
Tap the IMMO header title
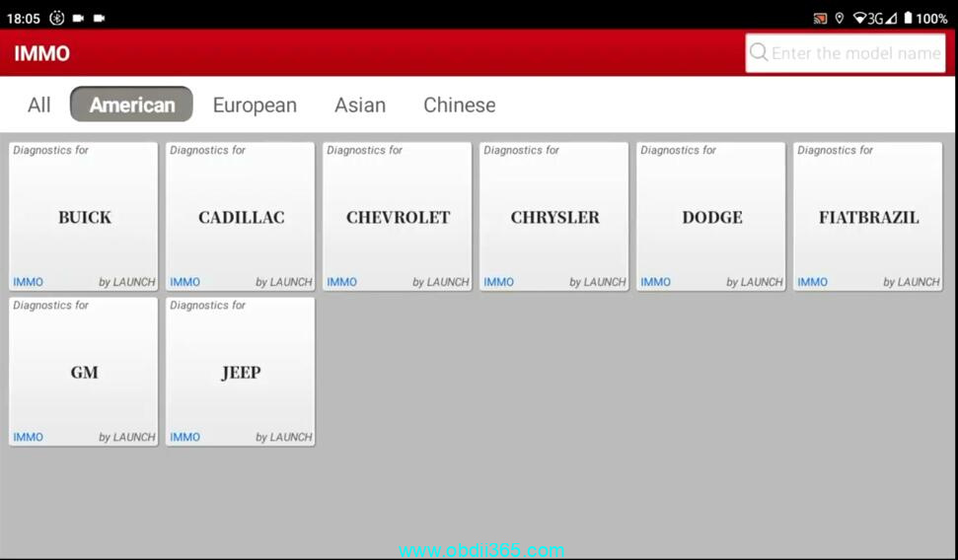pos(42,53)
